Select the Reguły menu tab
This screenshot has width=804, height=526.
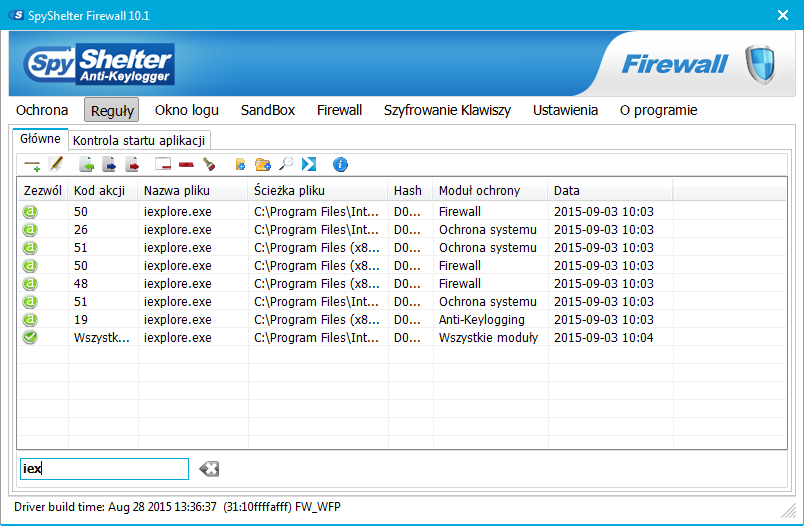pos(112,110)
